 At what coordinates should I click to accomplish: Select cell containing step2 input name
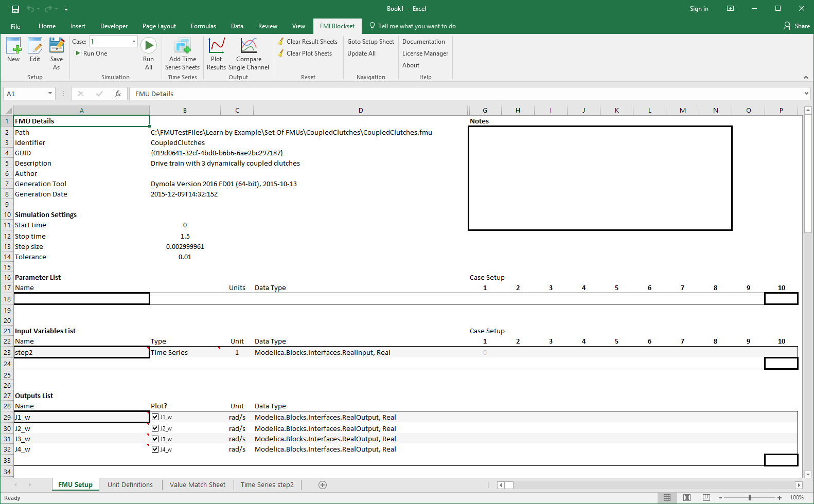point(81,352)
